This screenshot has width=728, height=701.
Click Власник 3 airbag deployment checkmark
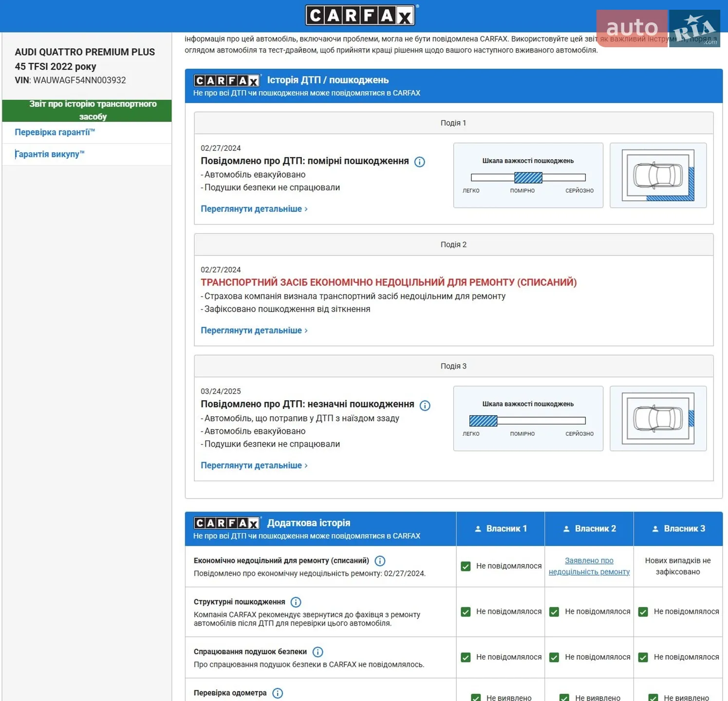click(x=643, y=658)
